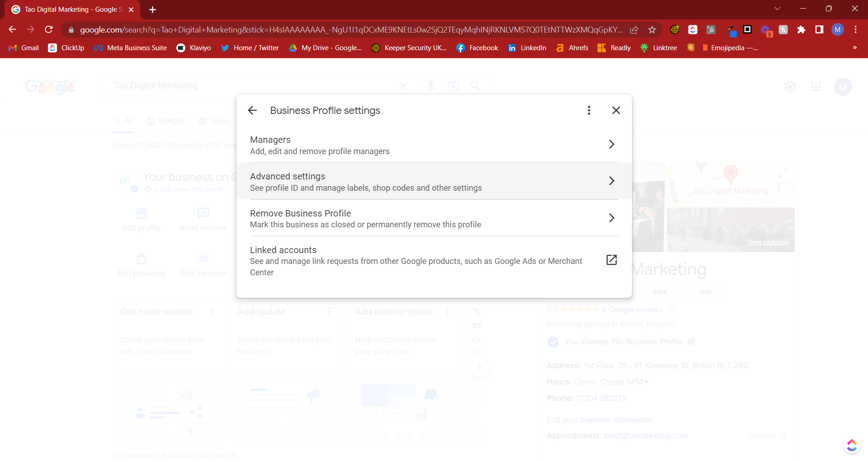Open the Facebook bookmark
868x461 pixels.
click(477, 48)
